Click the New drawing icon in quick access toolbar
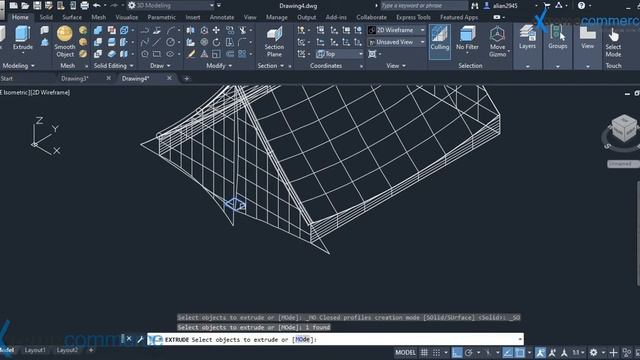 [x=13, y=5]
